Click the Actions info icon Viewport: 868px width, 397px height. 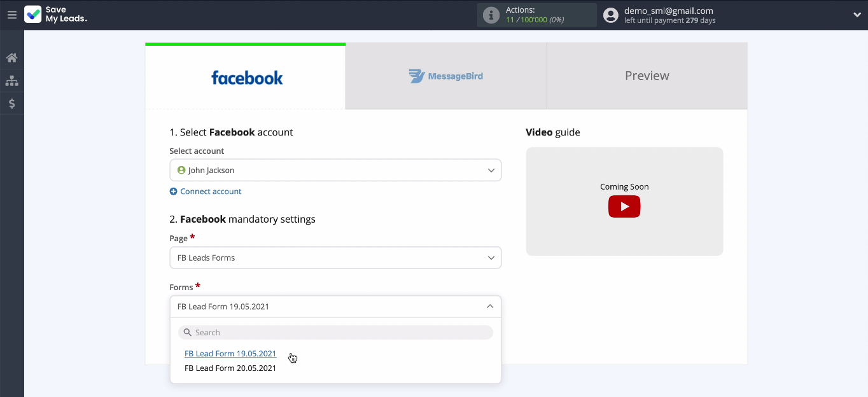point(491,15)
